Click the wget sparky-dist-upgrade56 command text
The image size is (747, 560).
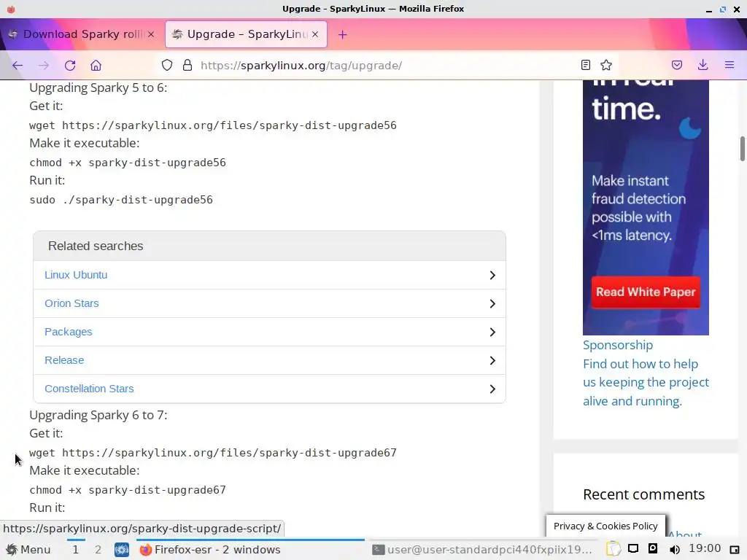(212, 125)
